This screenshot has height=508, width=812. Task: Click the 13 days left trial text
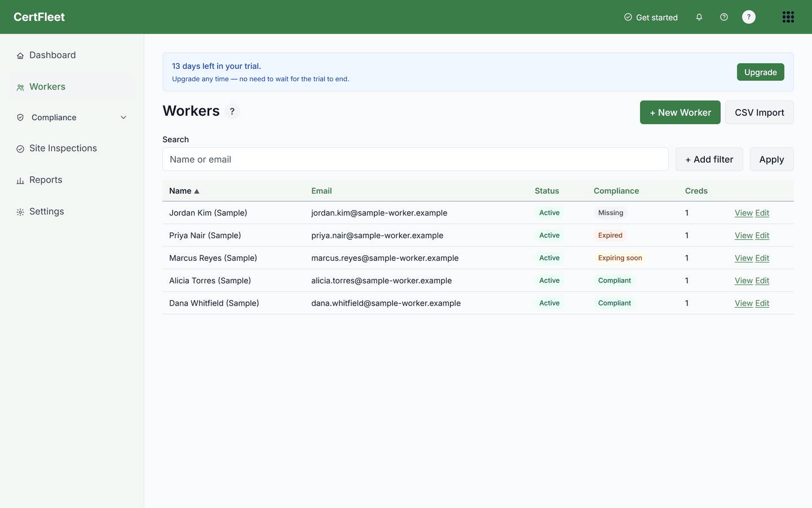point(217,66)
